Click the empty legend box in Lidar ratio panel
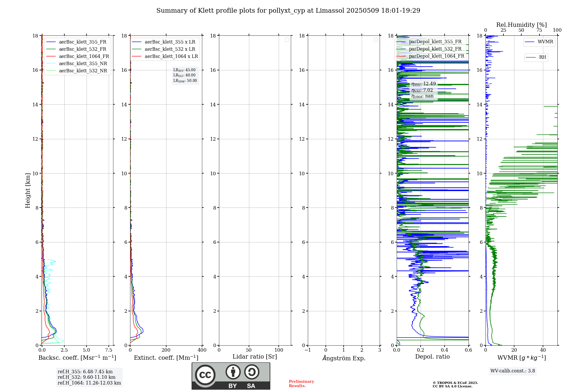 [x=287, y=40]
